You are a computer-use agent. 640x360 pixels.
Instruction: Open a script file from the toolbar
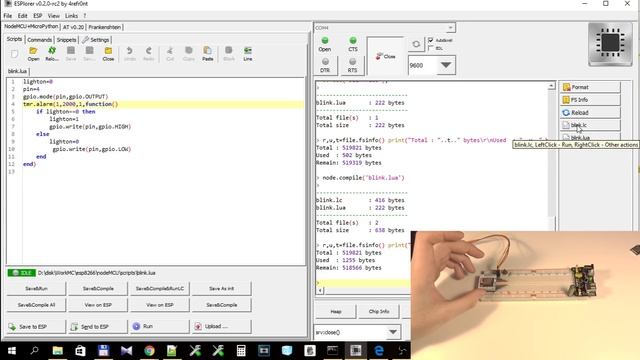coord(33,54)
